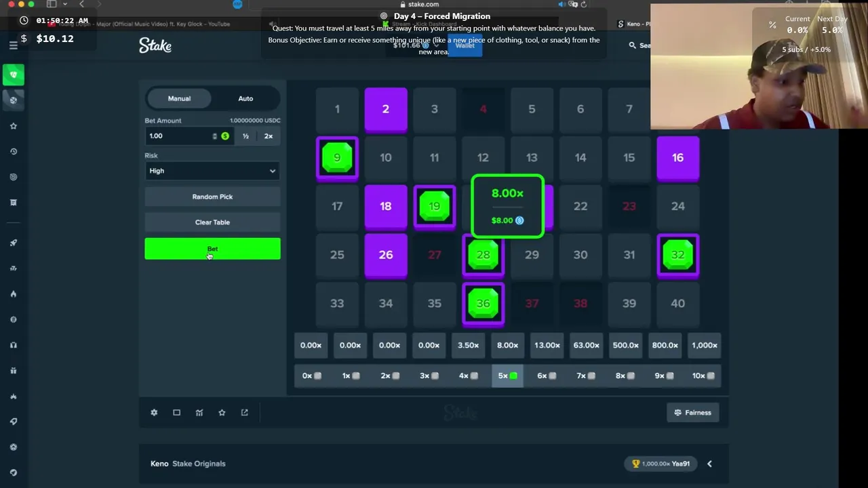
Task: Click the currency coin icon in Bet Amount field
Action: coord(225,136)
